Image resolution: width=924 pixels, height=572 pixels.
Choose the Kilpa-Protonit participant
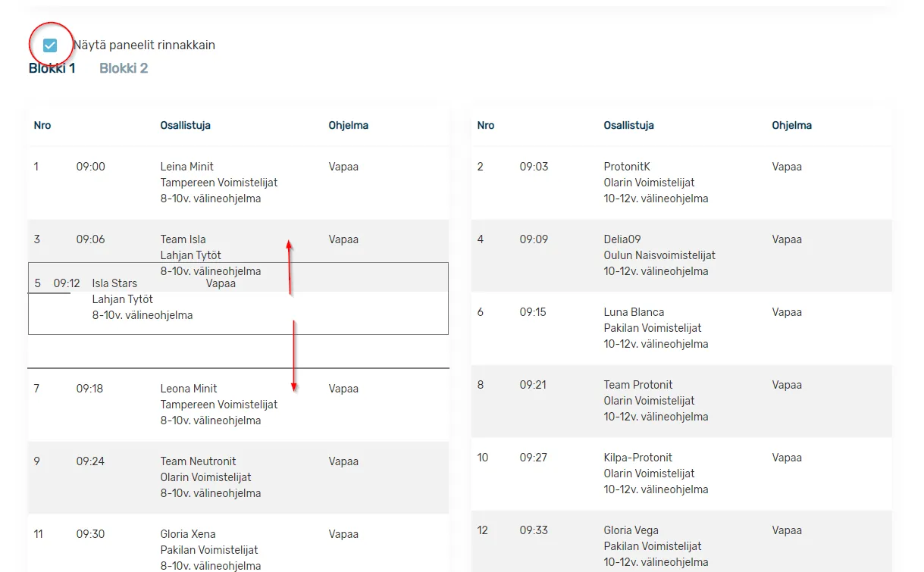[638, 458]
